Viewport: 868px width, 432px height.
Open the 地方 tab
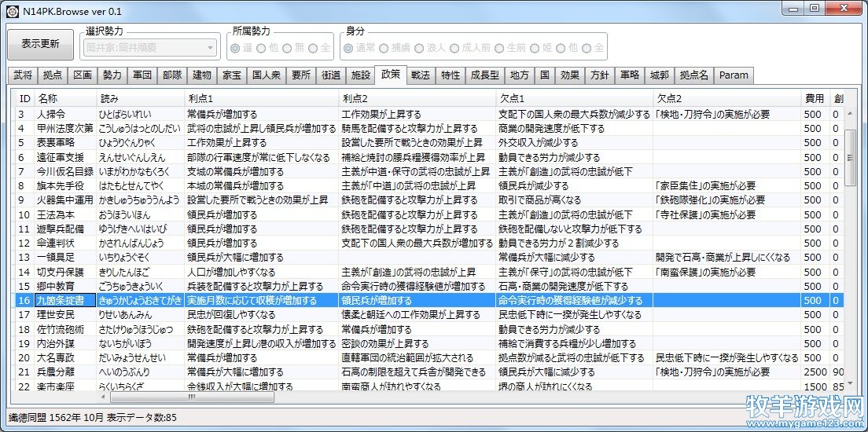pyautogui.click(x=519, y=75)
